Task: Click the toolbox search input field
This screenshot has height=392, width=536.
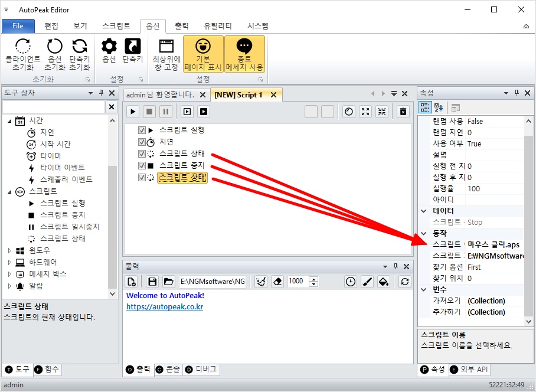Action: click(x=53, y=107)
